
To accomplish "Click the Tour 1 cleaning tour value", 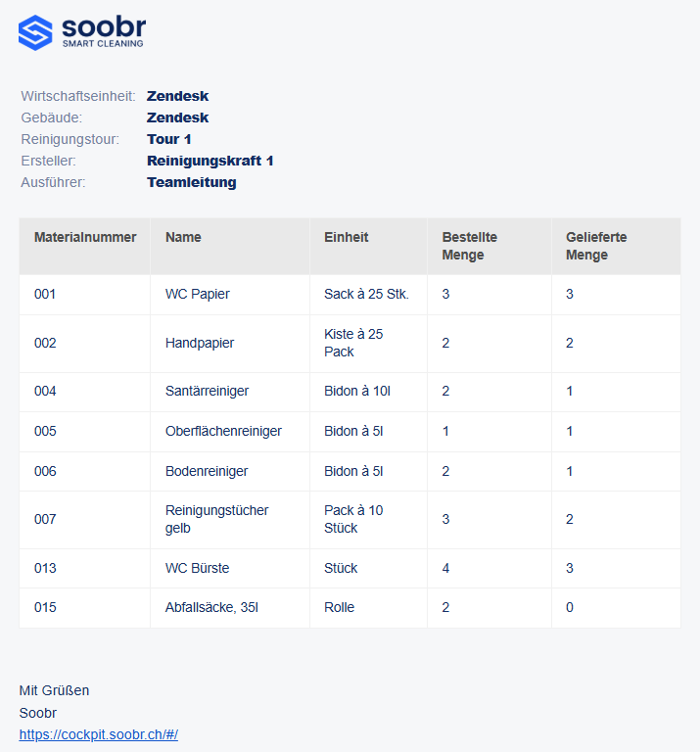I will click(168, 139).
